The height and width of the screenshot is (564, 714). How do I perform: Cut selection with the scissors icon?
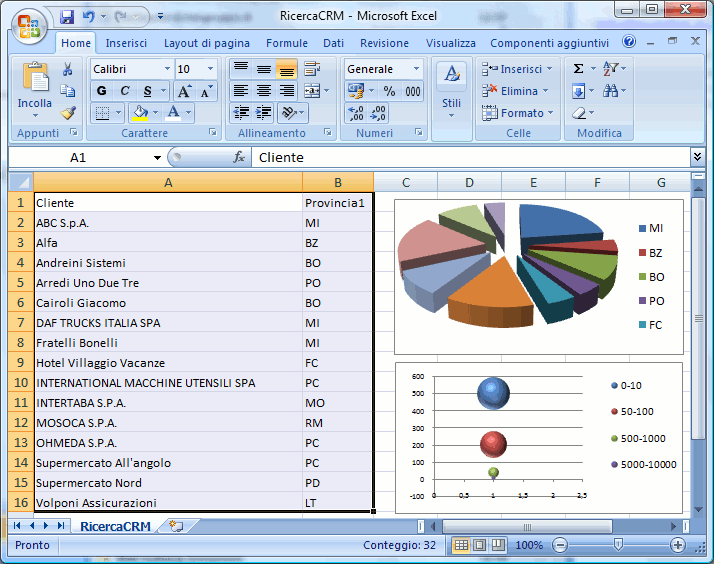tap(67, 69)
